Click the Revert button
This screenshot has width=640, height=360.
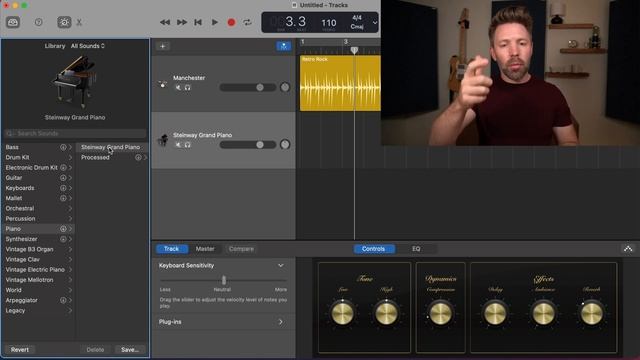[x=20, y=349]
